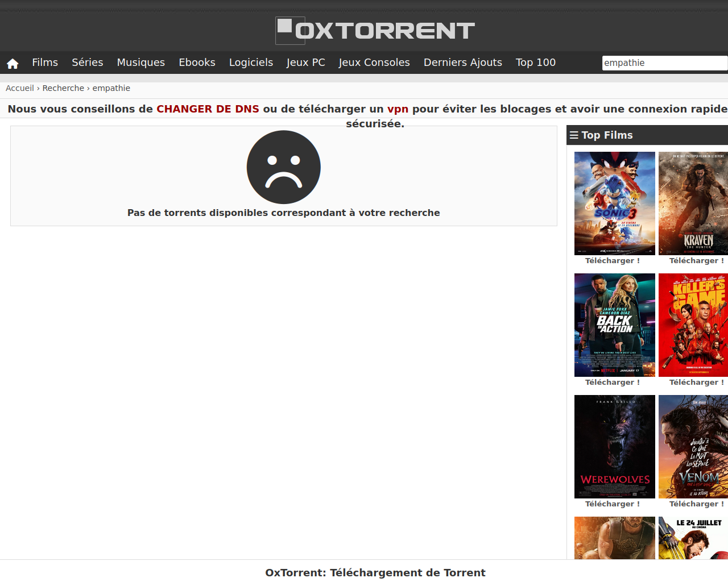Image resolution: width=728 pixels, height=582 pixels.
Task: Open the Top 100 page
Action: [x=536, y=63]
